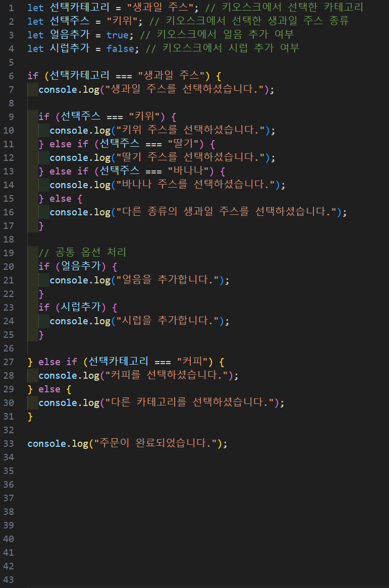Click string "얼음을 추가합니다."
Image resolution: width=389 pixels, height=588 pixels.
(168, 280)
